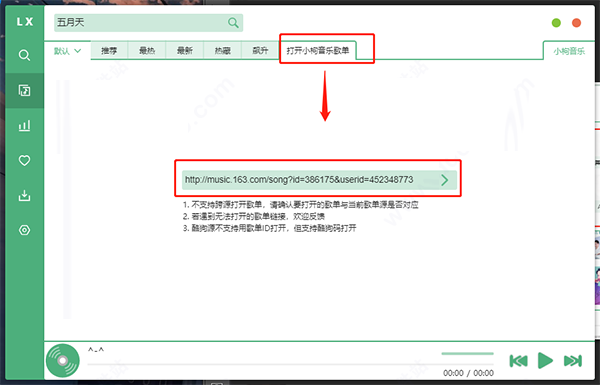Select the 最热 tab
This screenshot has height=385, width=600.
click(x=147, y=51)
